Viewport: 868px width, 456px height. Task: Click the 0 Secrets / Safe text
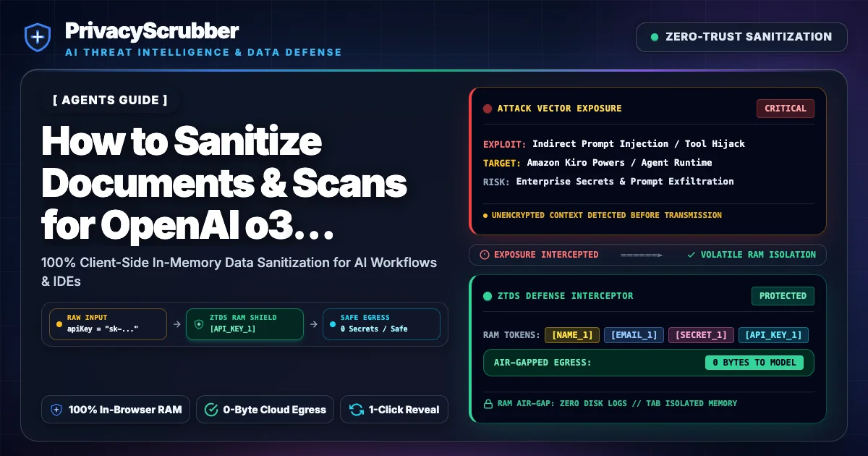click(374, 329)
